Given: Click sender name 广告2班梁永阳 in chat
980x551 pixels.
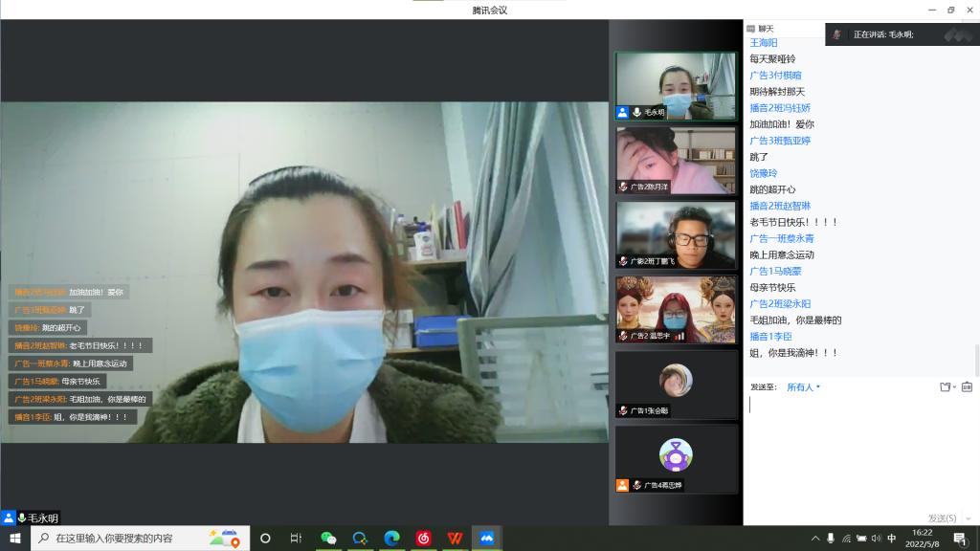Looking at the screenshot, I should tap(780, 303).
